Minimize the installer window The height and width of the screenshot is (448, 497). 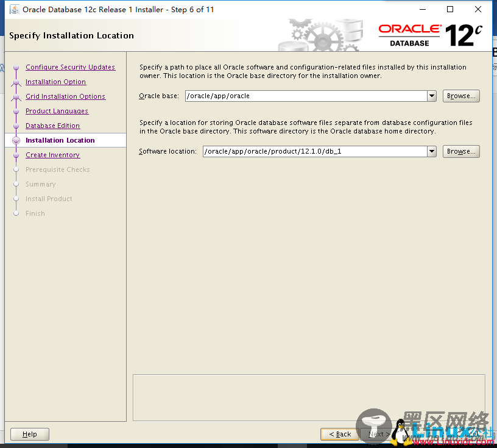[x=423, y=10]
